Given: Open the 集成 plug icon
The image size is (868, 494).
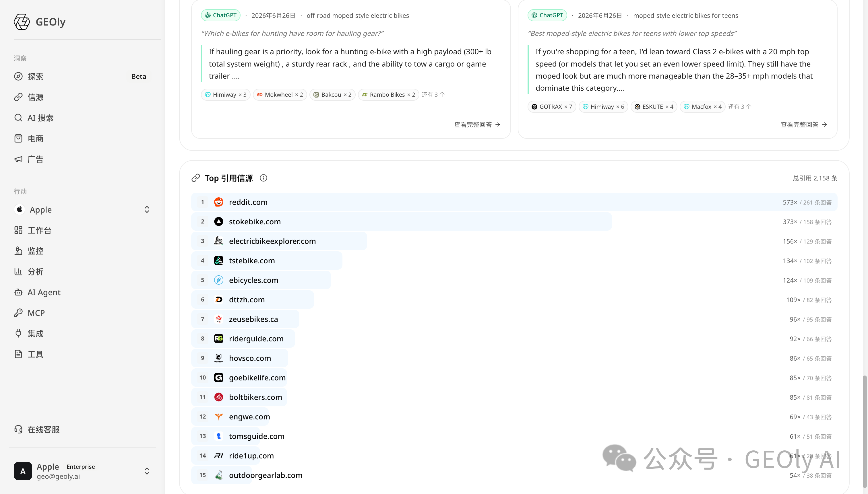Looking at the screenshot, I should (18, 334).
